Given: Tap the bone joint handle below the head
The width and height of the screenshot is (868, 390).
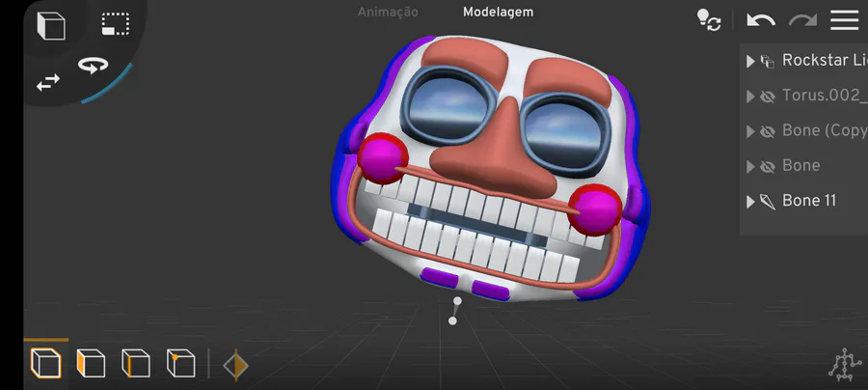Looking at the screenshot, I should click(x=454, y=311).
